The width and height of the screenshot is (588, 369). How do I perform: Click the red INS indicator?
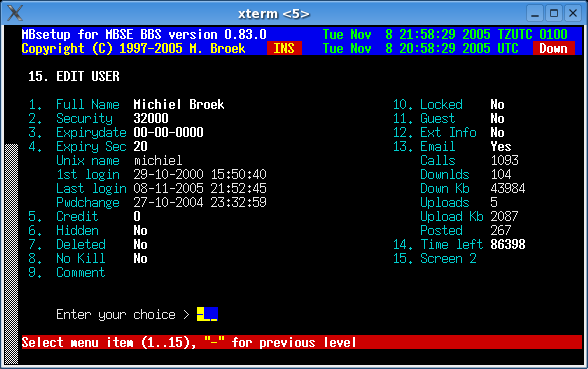pos(284,48)
